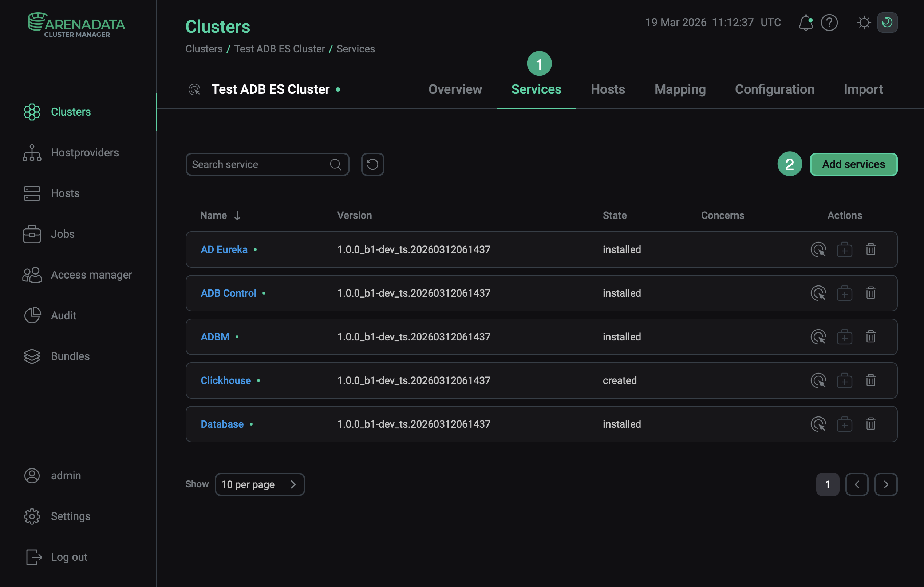Open the Database service link
The width and height of the screenshot is (924, 587).
click(222, 424)
